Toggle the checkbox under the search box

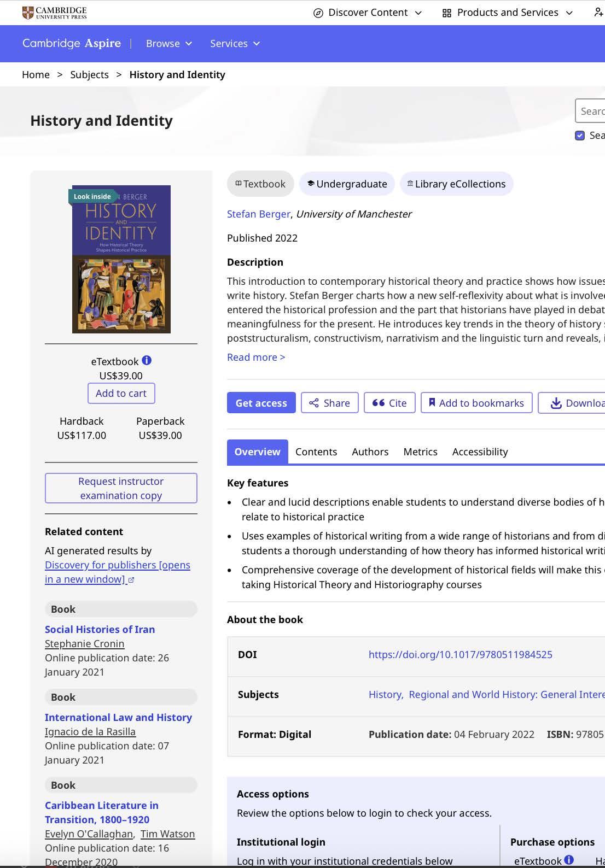(x=580, y=136)
